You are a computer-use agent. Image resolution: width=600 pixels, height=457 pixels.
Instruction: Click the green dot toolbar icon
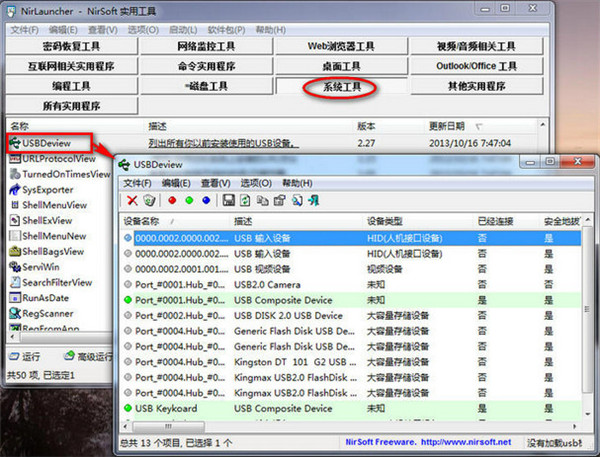tap(190, 200)
